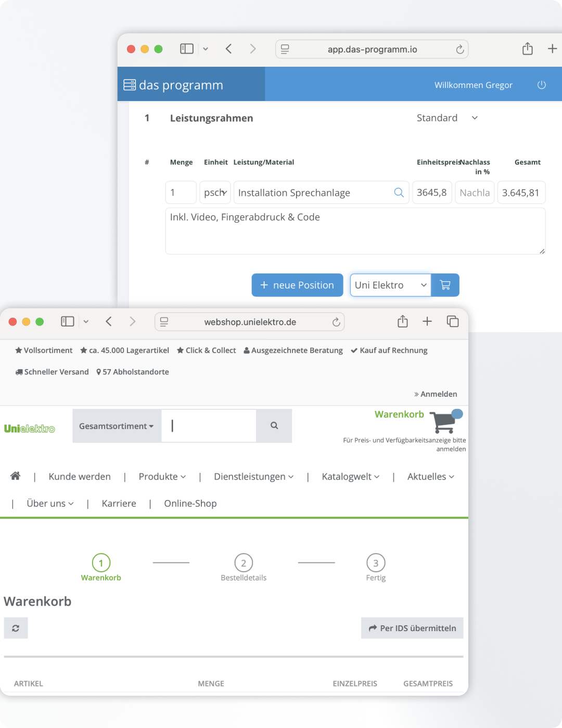Expand the Dienstleistungen menu
562x728 pixels.
[x=254, y=476]
